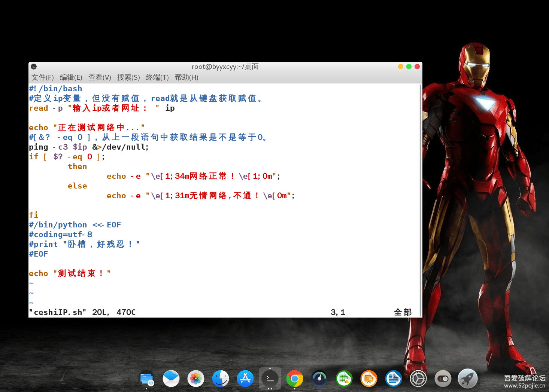Minimize the terminal with the yellow button
549x392 pixels.
point(401,67)
